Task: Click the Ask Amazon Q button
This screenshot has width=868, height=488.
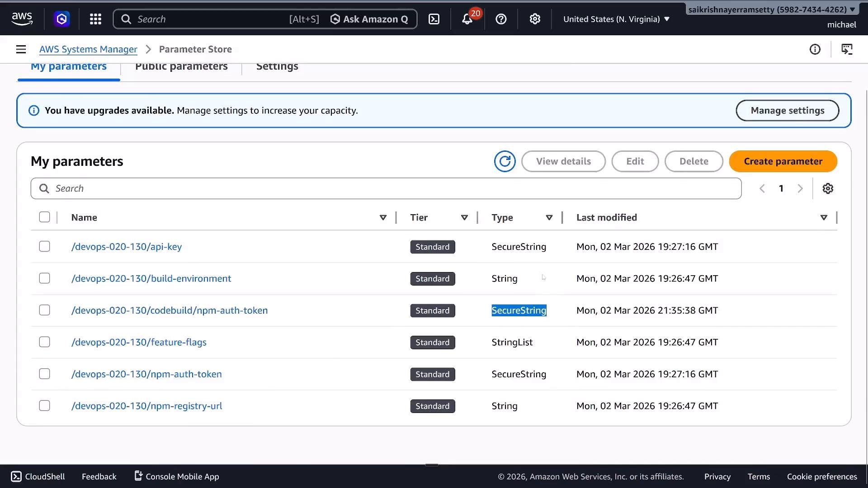Action: click(x=369, y=19)
